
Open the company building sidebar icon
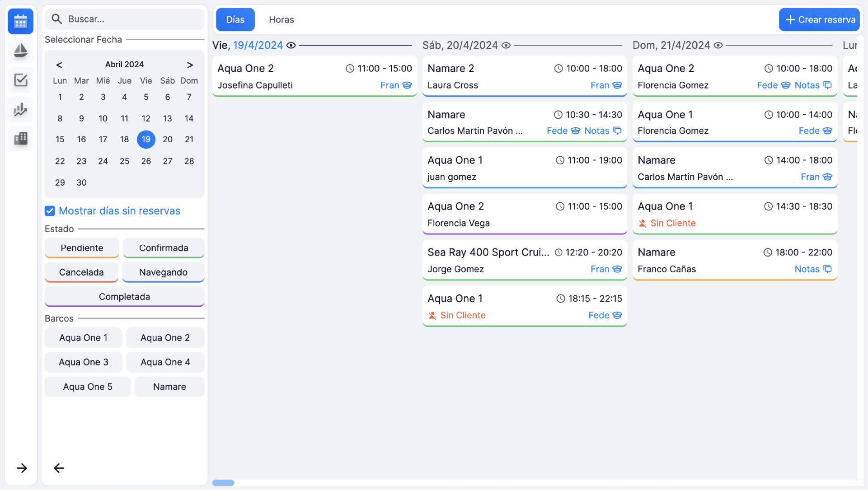(x=20, y=138)
